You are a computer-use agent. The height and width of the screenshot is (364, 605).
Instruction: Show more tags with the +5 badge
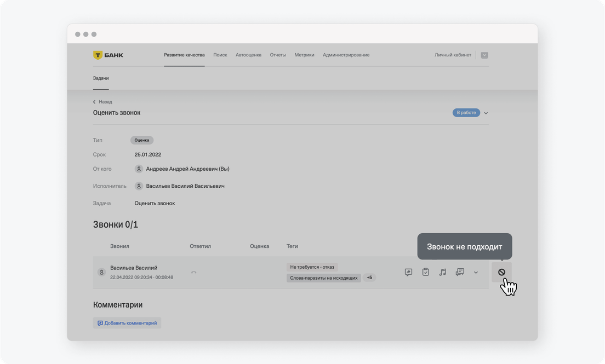click(369, 278)
